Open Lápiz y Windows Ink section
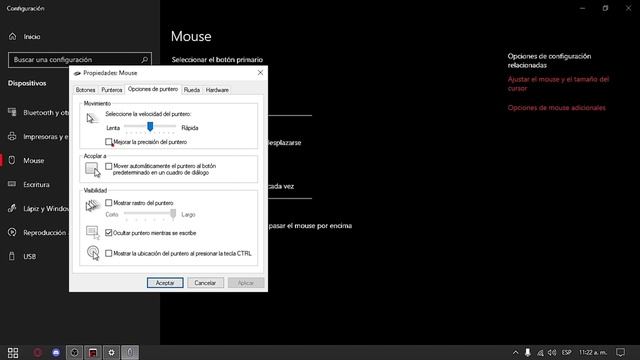Image resolution: width=640 pixels, height=360 pixels. pyautogui.click(x=39, y=209)
